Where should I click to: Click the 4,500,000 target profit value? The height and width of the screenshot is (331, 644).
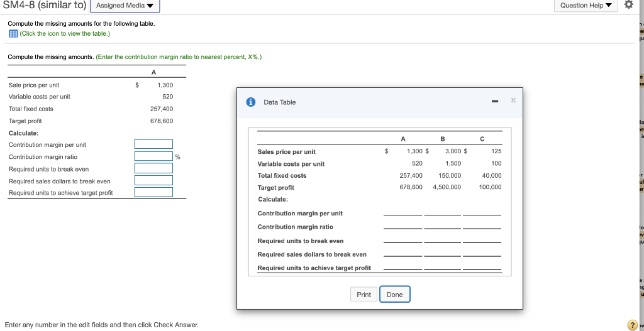pyautogui.click(x=447, y=187)
